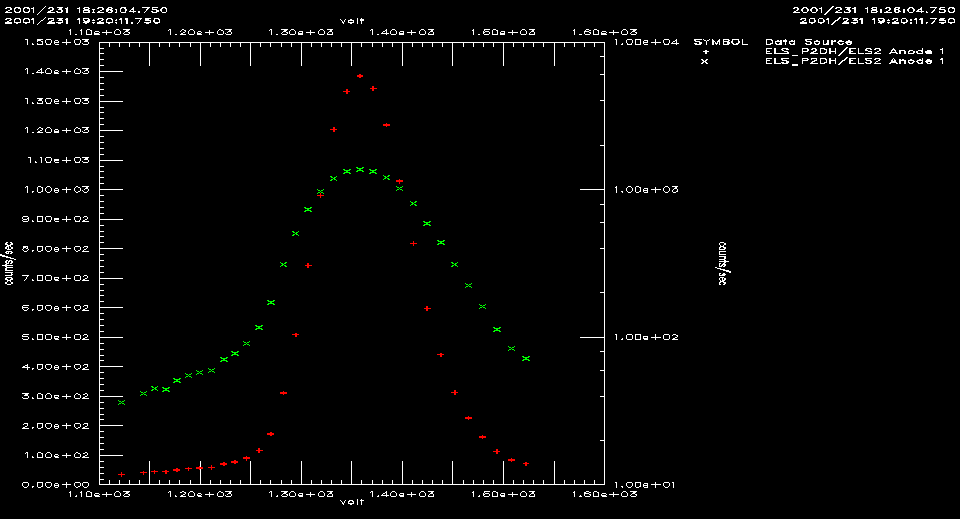Viewport: 960px width, 519px height.
Task: Select the red plus symbol in the legend
Action: [x=705, y=52]
